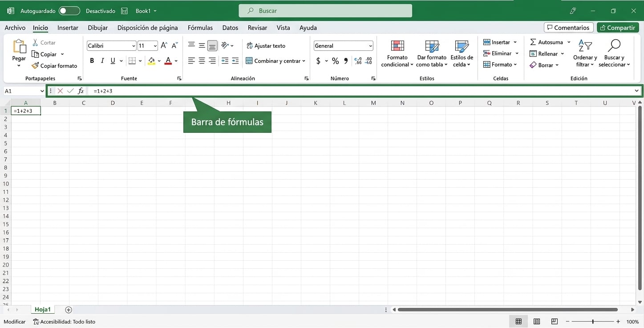The height and width of the screenshot is (328, 644).
Task: Switch to the Datos tab
Action: (230, 28)
